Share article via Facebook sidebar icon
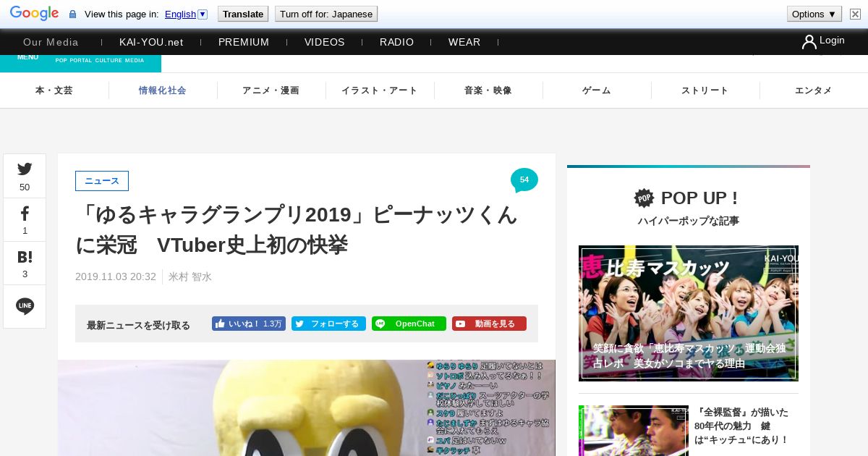The height and width of the screenshot is (456, 868). [x=25, y=219]
